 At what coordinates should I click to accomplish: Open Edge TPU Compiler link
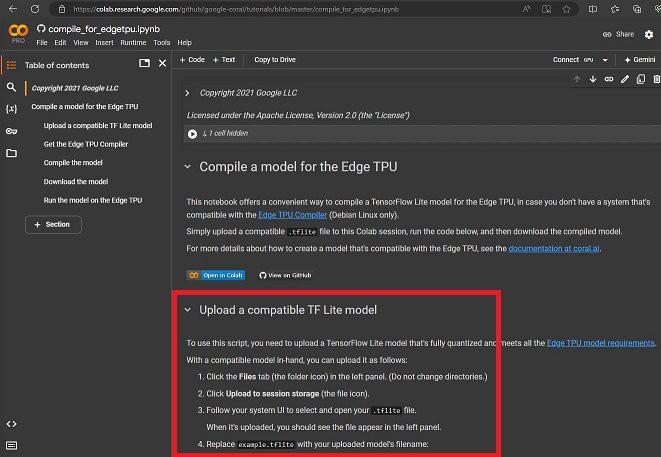pos(293,215)
